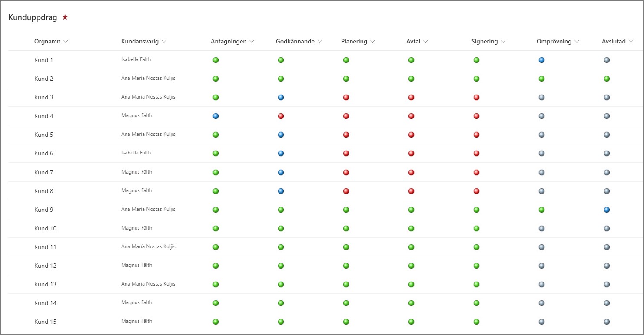
Task: Click Magnus Fälth in the Kund 7 row
Action: click(136, 172)
